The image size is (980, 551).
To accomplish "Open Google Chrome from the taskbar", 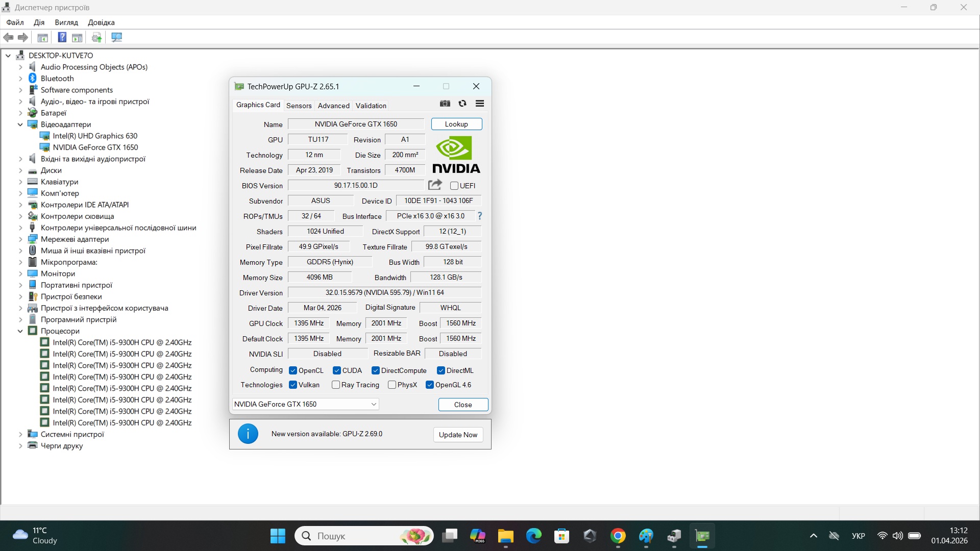I will 618,536.
